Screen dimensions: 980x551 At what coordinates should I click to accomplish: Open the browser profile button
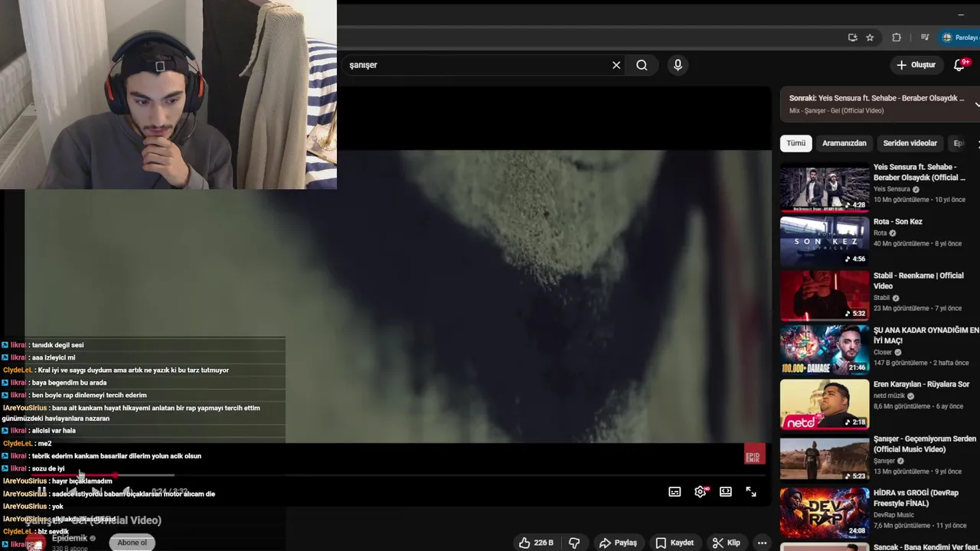(x=960, y=37)
